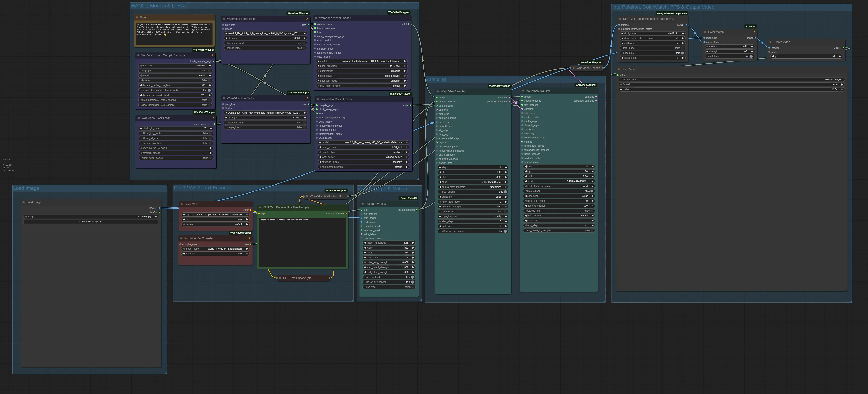Open help for WanVideo Torch Compile Settings

click(x=212, y=55)
